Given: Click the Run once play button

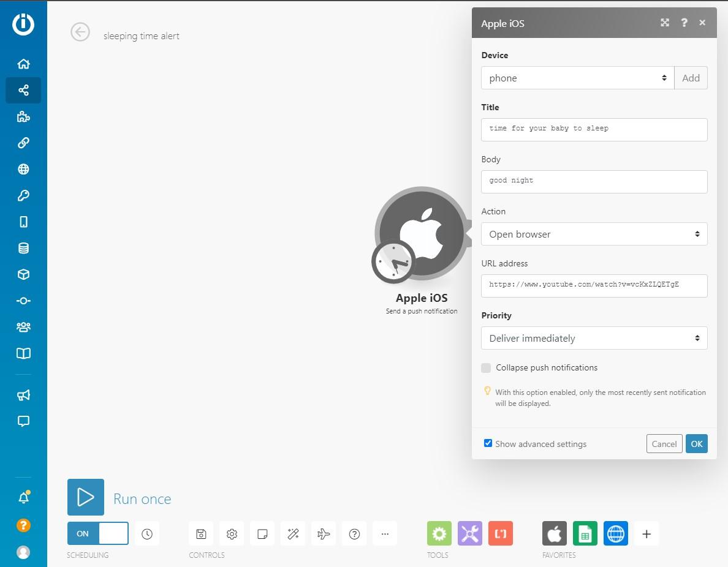Looking at the screenshot, I should (x=85, y=497).
